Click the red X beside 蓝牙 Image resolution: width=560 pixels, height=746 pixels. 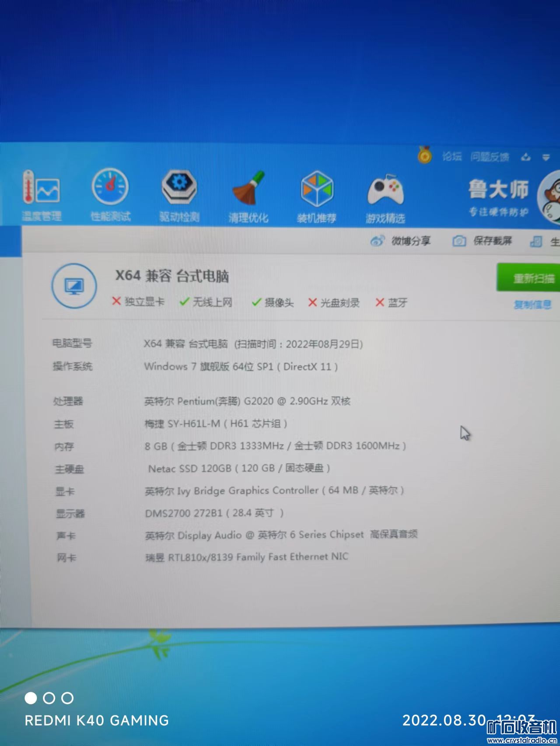380,303
